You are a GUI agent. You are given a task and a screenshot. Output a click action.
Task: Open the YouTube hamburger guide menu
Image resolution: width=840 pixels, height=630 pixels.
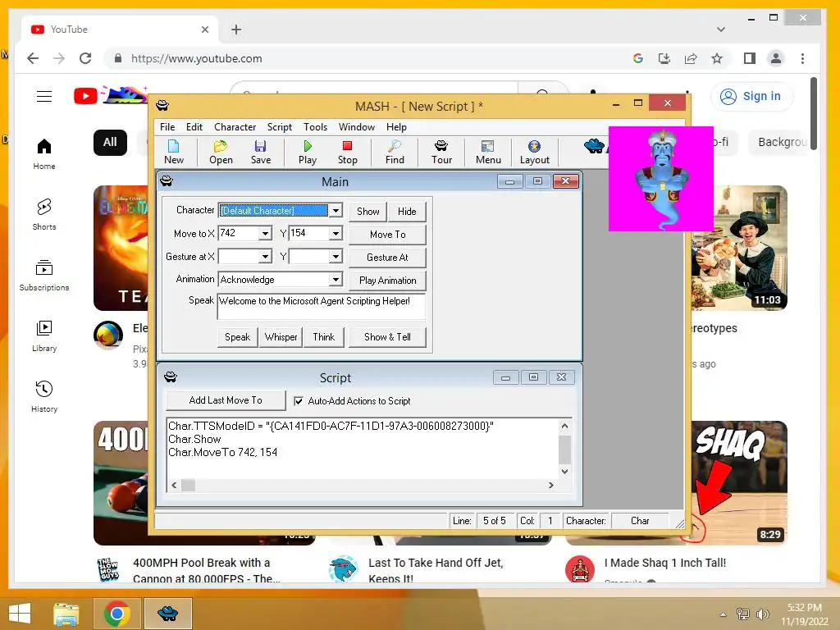44,97
